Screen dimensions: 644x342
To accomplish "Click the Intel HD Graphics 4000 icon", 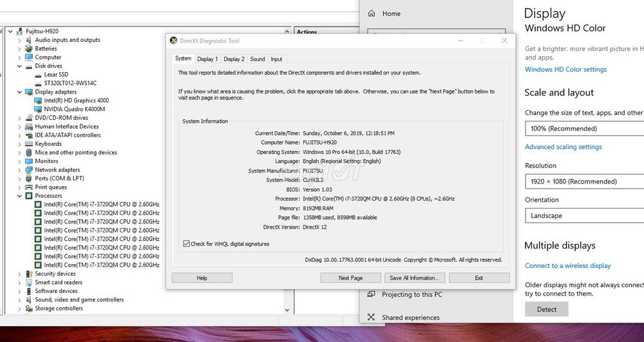I will pos(38,100).
